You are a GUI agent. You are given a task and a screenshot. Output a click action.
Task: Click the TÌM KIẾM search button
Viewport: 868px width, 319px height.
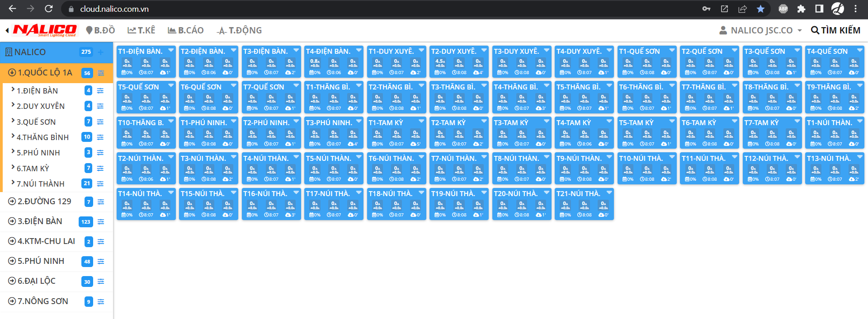(x=835, y=30)
